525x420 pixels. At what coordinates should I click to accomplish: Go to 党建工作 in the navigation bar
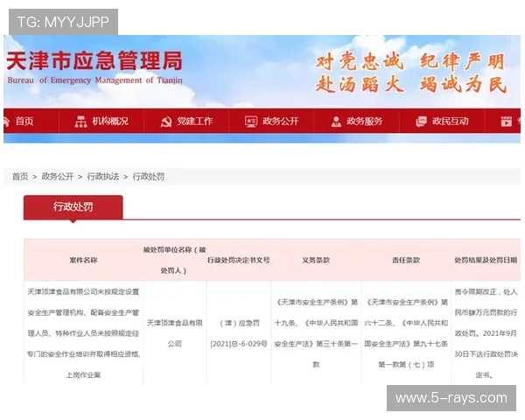194,121
